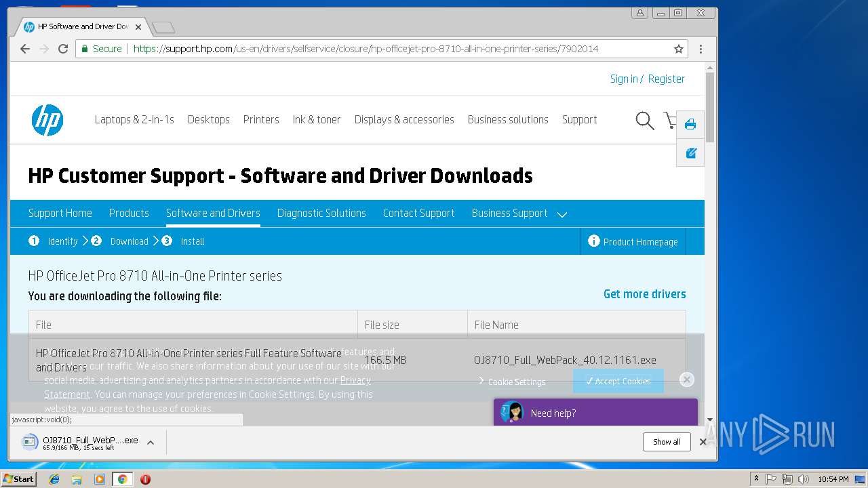The image size is (868, 488).
Task: Open the Desktops menu
Action: [208, 120]
